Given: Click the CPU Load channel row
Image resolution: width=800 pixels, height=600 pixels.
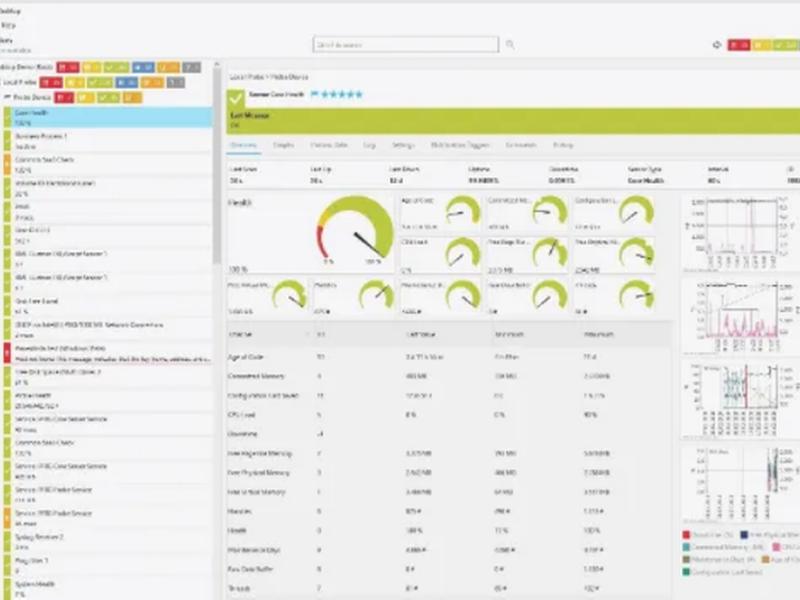Looking at the screenshot, I should [x=448, y=415].
